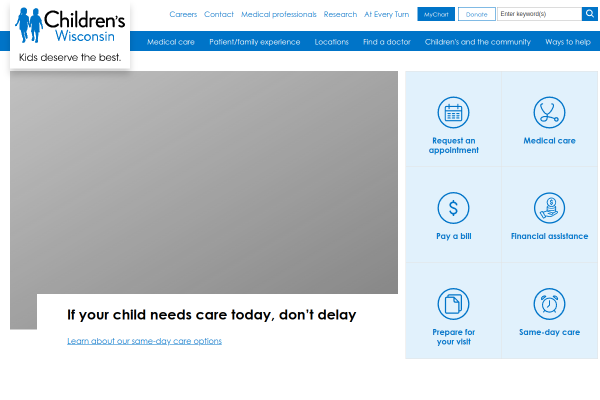Click the MyChart button
The width and height of the screenshot is (600, 400).
tap(436, 14)
